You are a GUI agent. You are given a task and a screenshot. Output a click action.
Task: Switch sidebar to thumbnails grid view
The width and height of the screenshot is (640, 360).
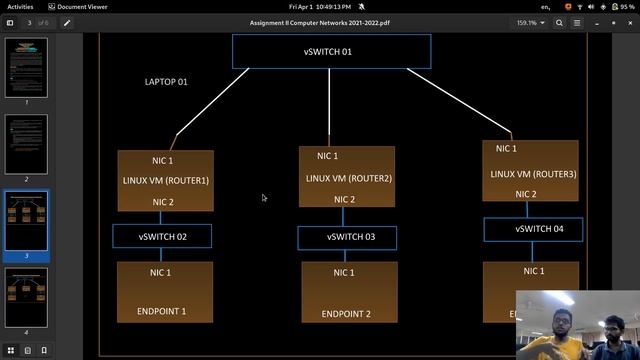tap(11, 351)
